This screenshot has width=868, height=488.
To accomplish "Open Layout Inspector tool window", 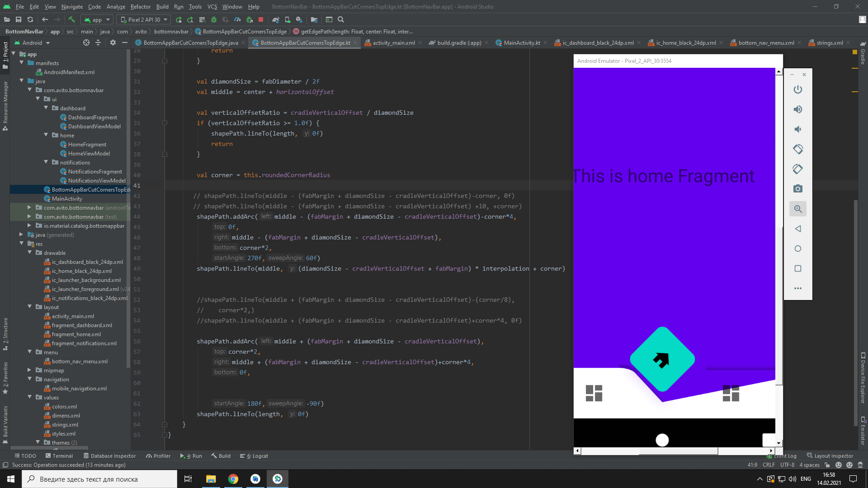I will [830, 456].
